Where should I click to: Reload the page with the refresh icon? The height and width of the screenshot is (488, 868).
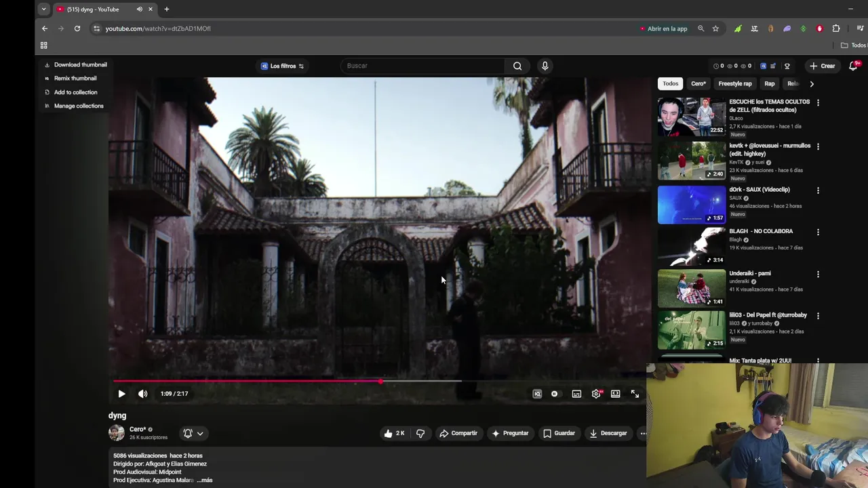pyautogui.click(x=77, y=28)
